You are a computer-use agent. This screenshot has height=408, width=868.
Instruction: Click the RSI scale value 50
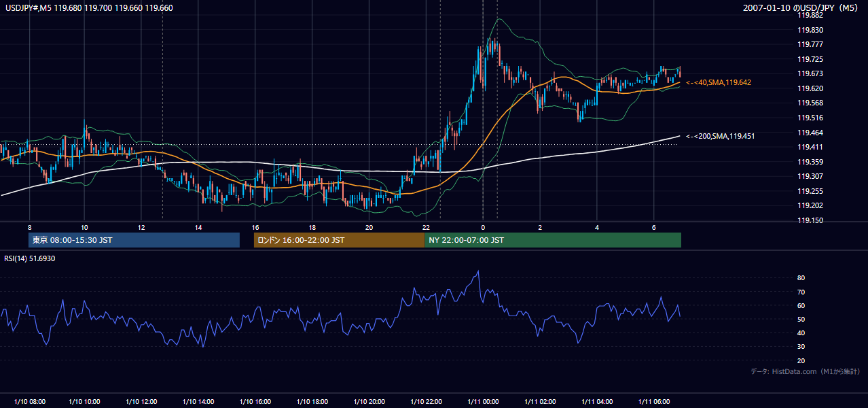801,319
